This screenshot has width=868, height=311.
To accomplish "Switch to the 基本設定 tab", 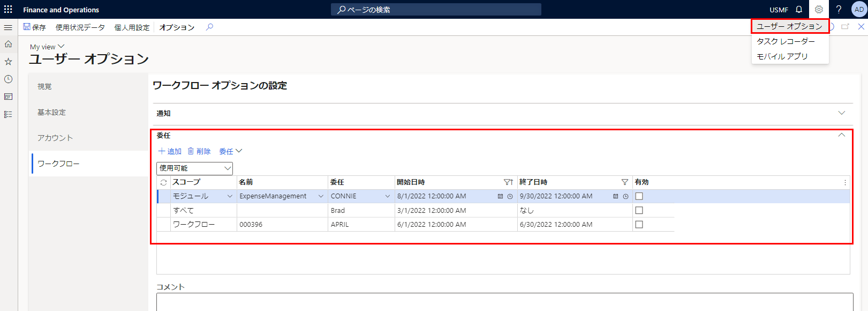I will (x=89, y=112).
